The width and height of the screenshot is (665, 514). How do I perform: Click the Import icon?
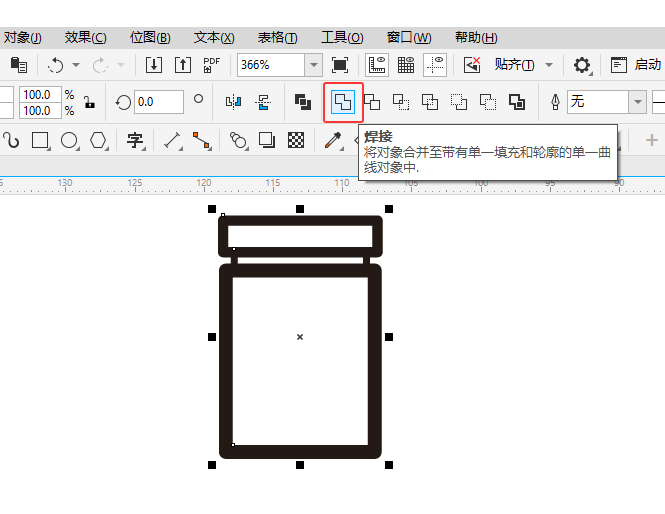(154, 65)
